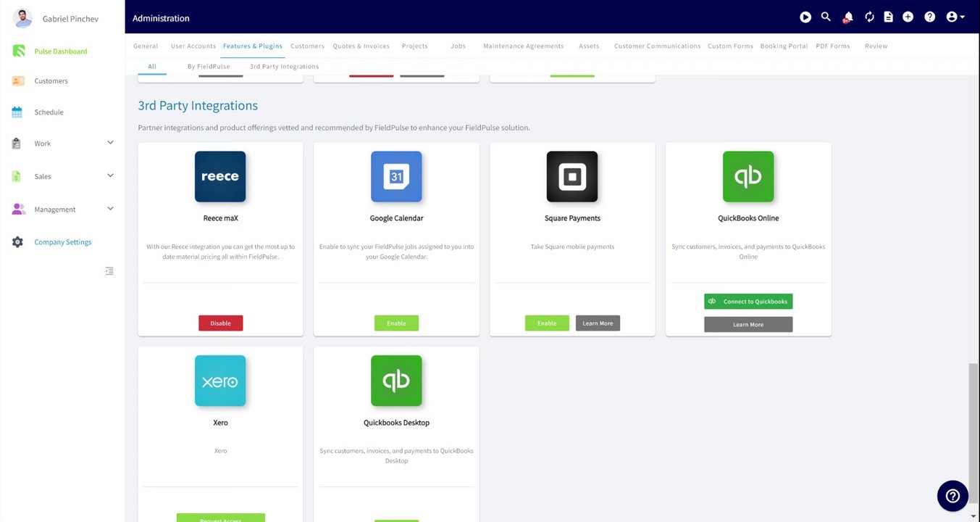Open search via the magnifier icon
This screenshot has height=522, width=980.
point(826,17)
